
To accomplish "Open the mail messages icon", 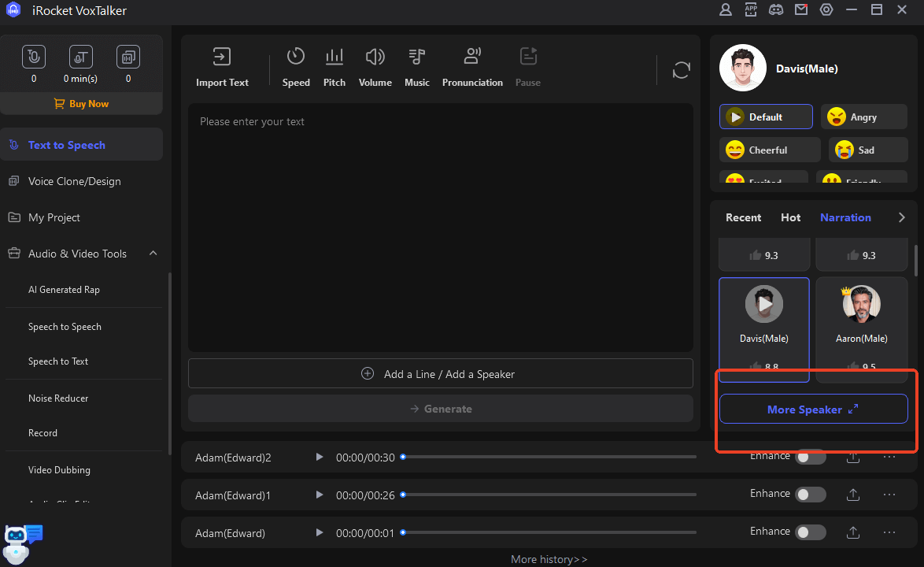I will (x=801, y=10).
